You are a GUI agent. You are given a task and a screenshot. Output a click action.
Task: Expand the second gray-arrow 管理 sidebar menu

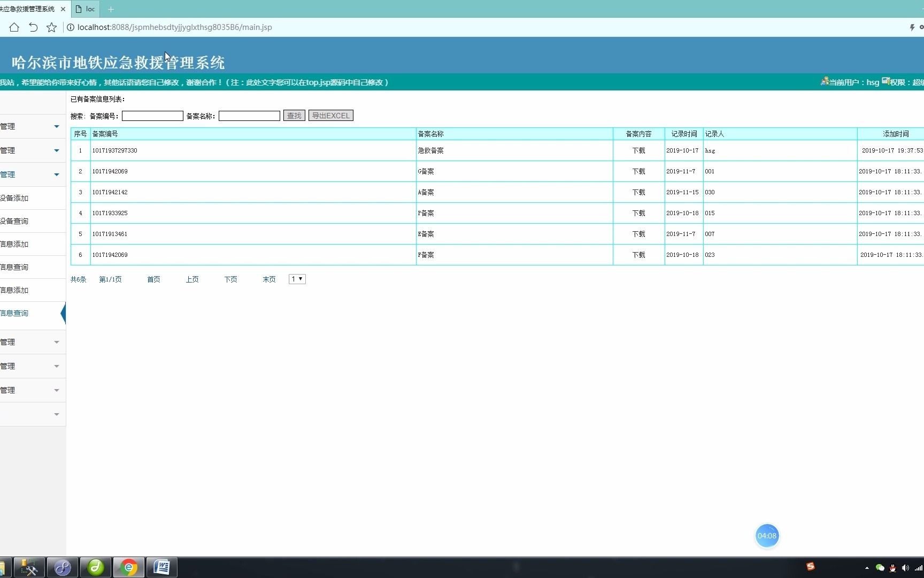click(33, 366)
